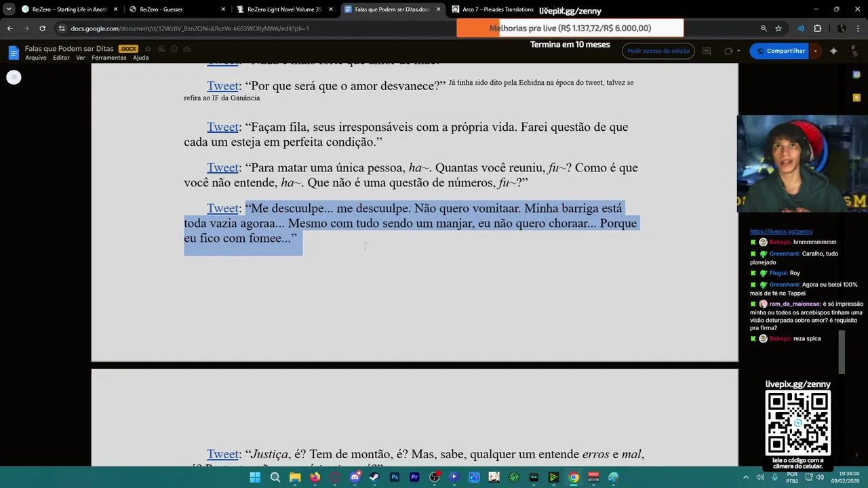Open Steam from the taskbar
Image resolution: width=868 pixels, height=488 pixels.
click(x=374, y=477)
